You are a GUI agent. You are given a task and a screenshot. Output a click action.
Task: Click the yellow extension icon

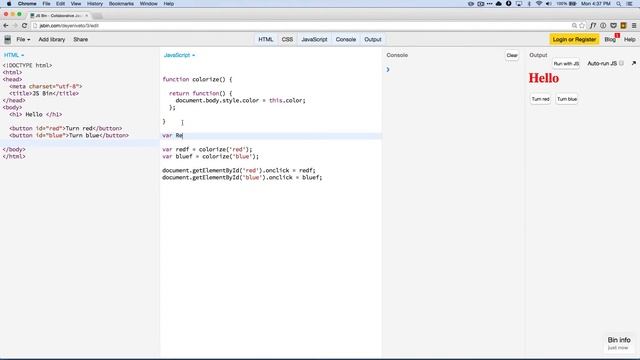623,26
